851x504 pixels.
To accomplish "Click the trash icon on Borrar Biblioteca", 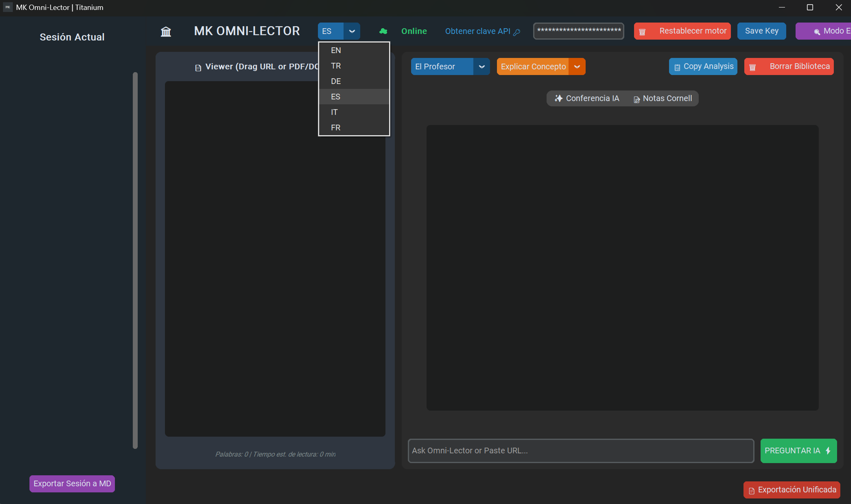I will [x=752, y=67].
